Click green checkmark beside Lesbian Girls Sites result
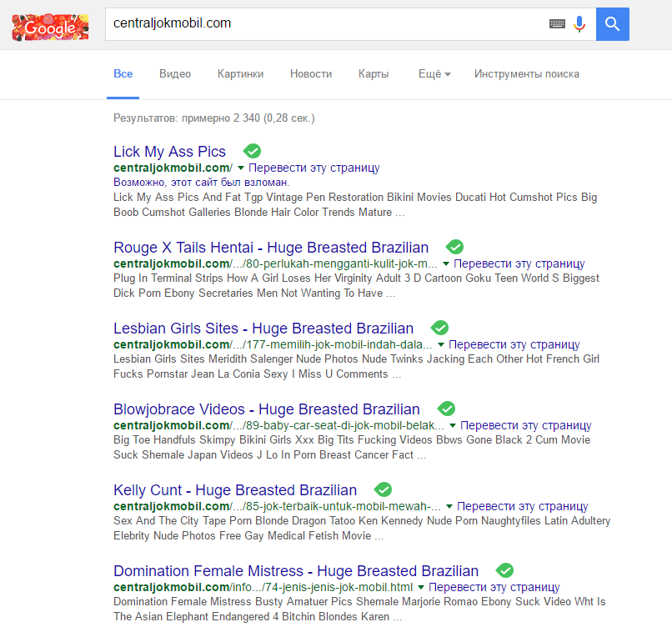Screen dimensions: 672x627 coord(439,328)
